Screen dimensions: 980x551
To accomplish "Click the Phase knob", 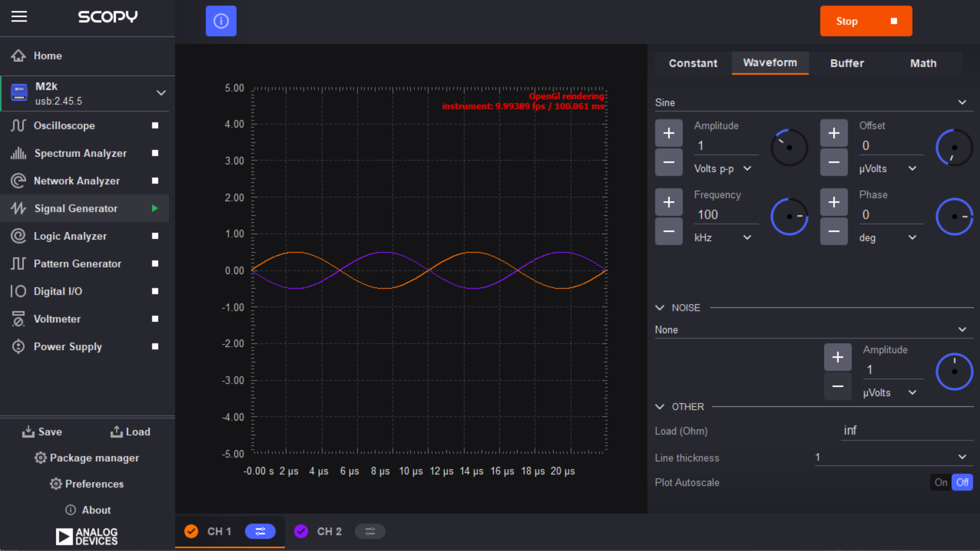I will [954, 216].
